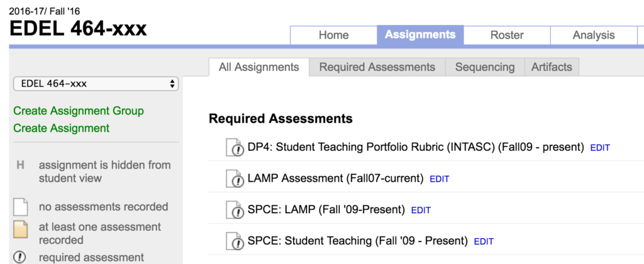Click EDIT next to LAMP Assessment (Fall07-current)
Viewport: 644px width, 264px height.
point(440,179)
